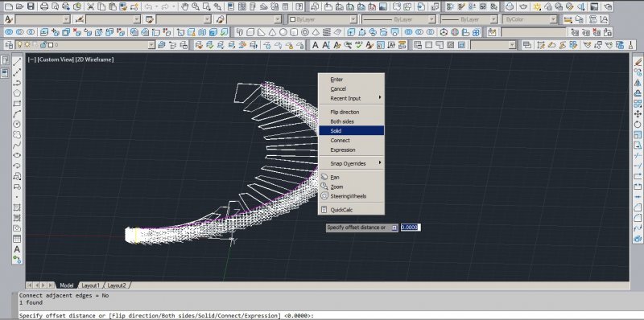This screenshot has height=320, width=644.
Task: Click the Sun light icon in render toolbar
Action: tap(537, 6)
